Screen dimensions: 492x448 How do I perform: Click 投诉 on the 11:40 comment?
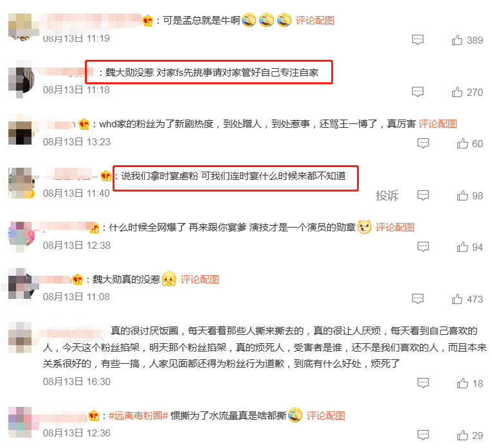[387, 195]
